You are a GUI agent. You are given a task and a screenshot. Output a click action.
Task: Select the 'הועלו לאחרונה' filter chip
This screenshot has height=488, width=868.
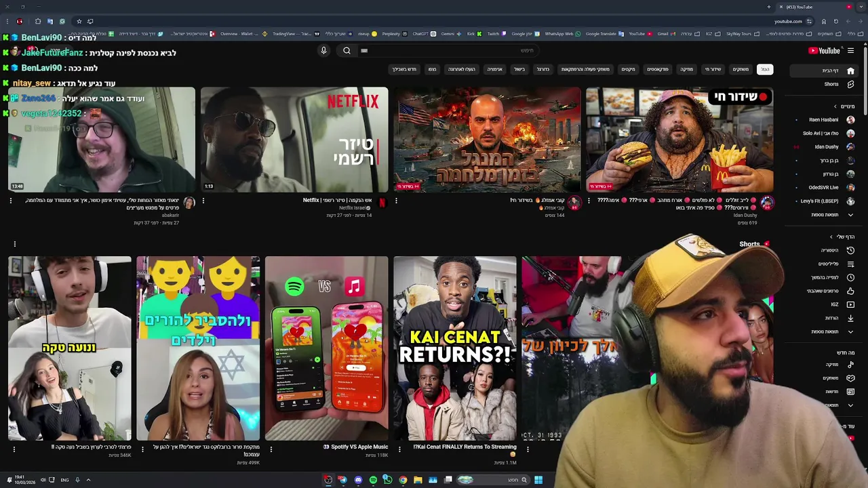[461, 69]
